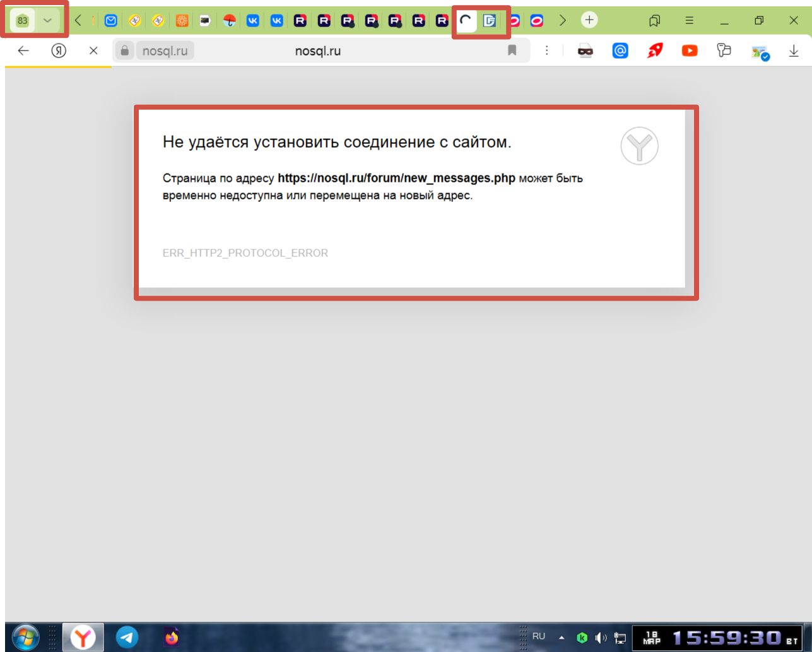
Task: Stop loading the nosql.ru page
Action: click(93, 51)
